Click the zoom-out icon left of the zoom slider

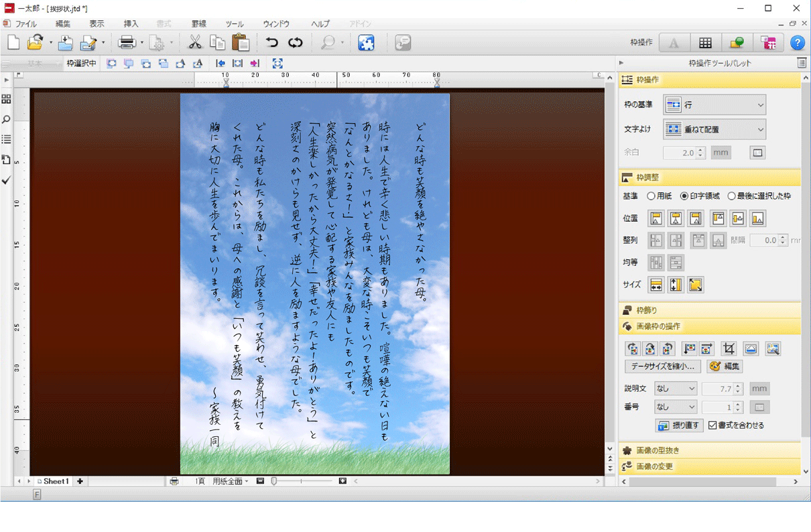(260, 481)
